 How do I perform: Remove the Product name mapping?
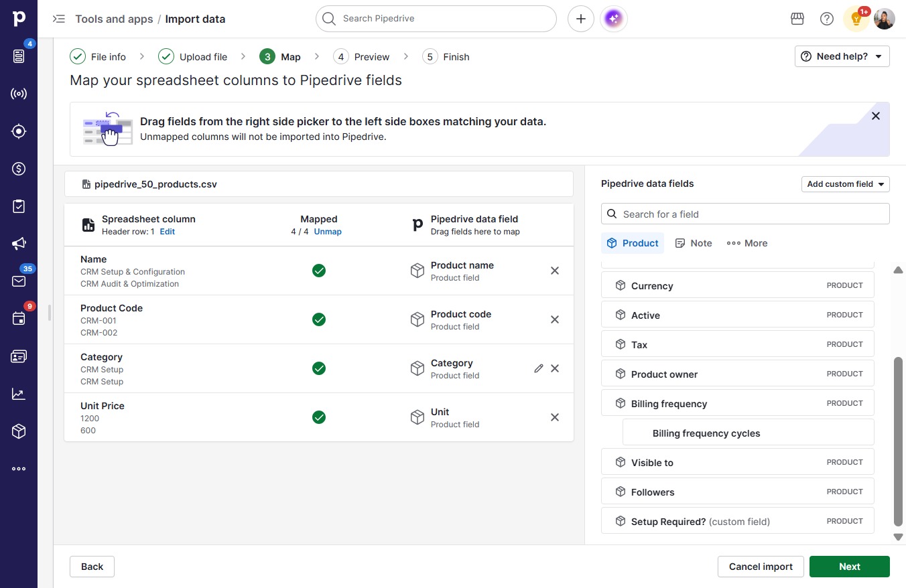click(555, 271)
